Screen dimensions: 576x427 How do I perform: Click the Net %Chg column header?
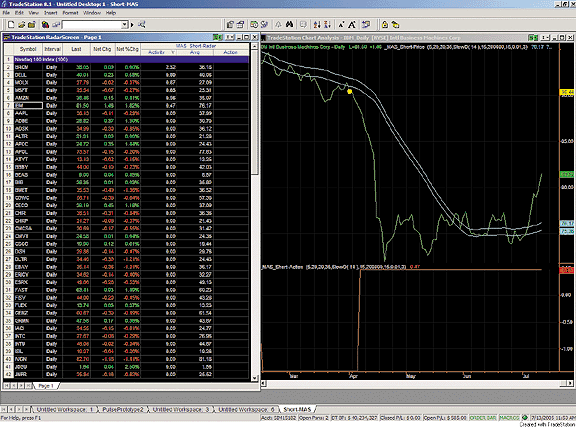pyautogui.click(x=127, y=49)
